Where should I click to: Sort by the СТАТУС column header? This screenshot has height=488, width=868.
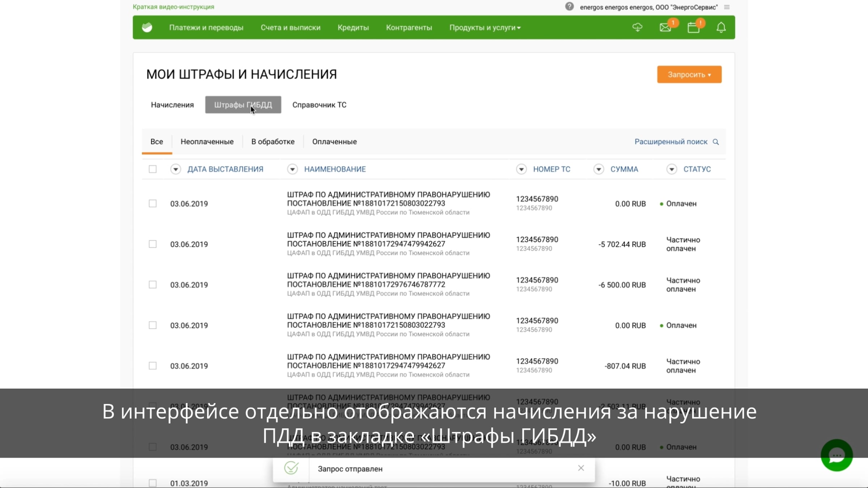click(697, 169)
